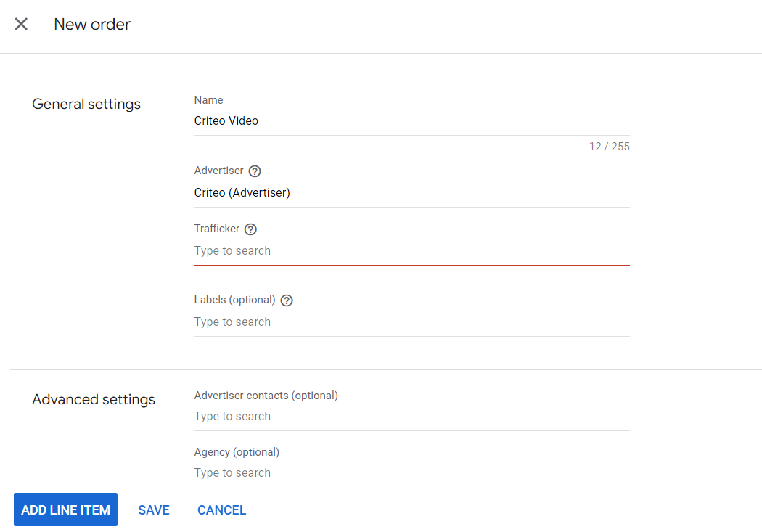Click the General settings section heading

[x=86, y=105]
